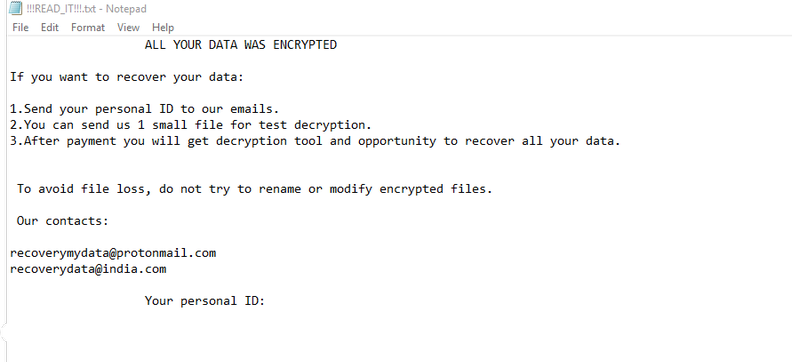Click the line starting '1.Send your personal ID'
Viewport: 792px width, 362px height.
tap(144, 109)
